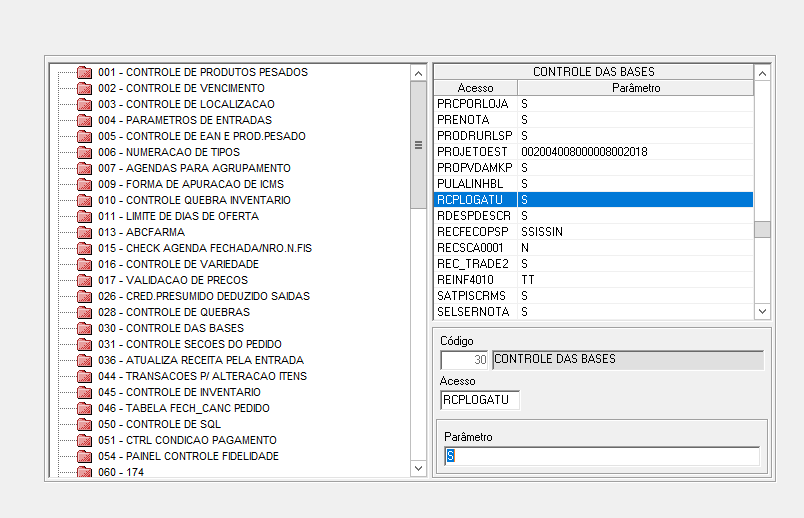The width and height of the screenshot is (804, 518).
Task: Select the SATPISCRMS row
Action: (594, 295)
